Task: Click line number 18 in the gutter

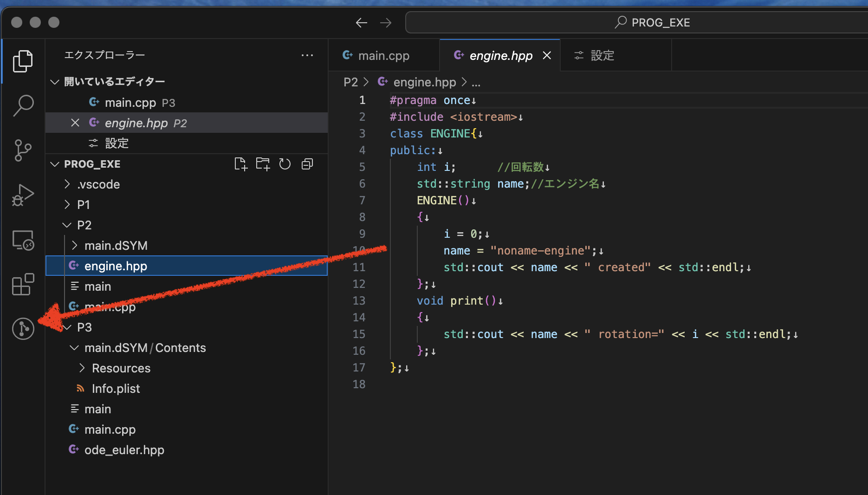Action: click(x=359, y=384)
